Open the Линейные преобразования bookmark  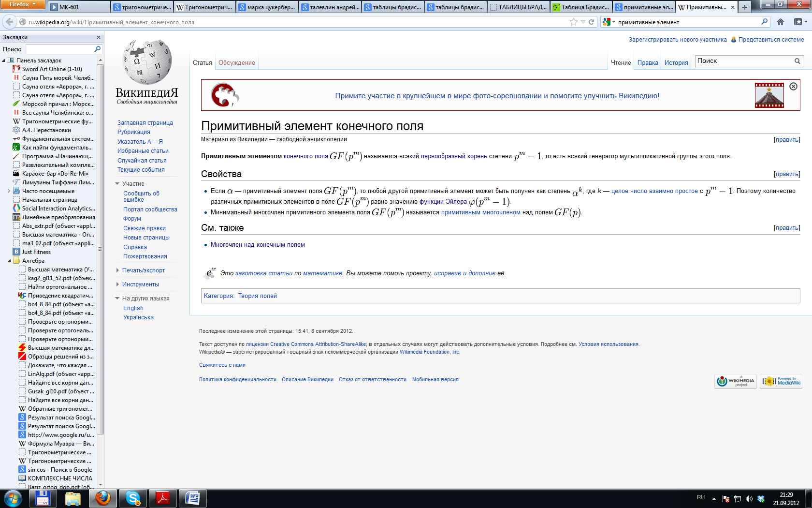point(55,217)
